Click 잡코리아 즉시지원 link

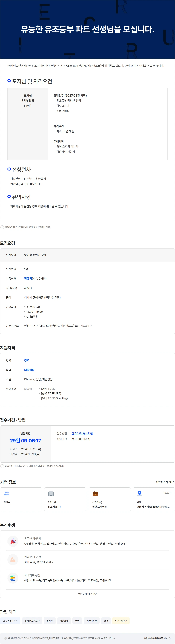[x=82, y=433]
